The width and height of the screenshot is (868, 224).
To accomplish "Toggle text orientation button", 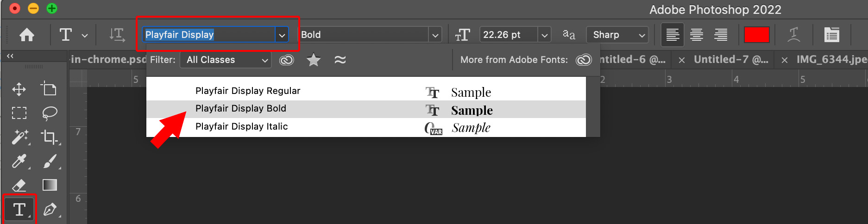I will pyautogui.click(x=117, y=35).
